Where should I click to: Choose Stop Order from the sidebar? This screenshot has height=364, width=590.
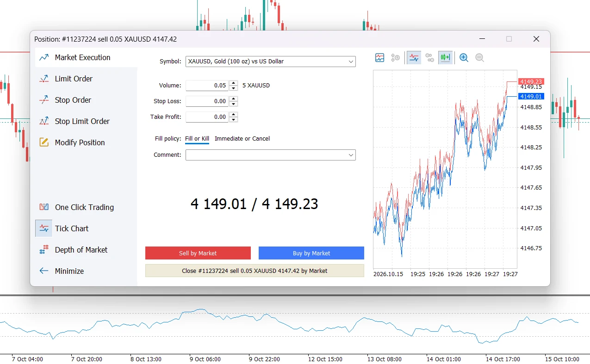tap(86, 100)
